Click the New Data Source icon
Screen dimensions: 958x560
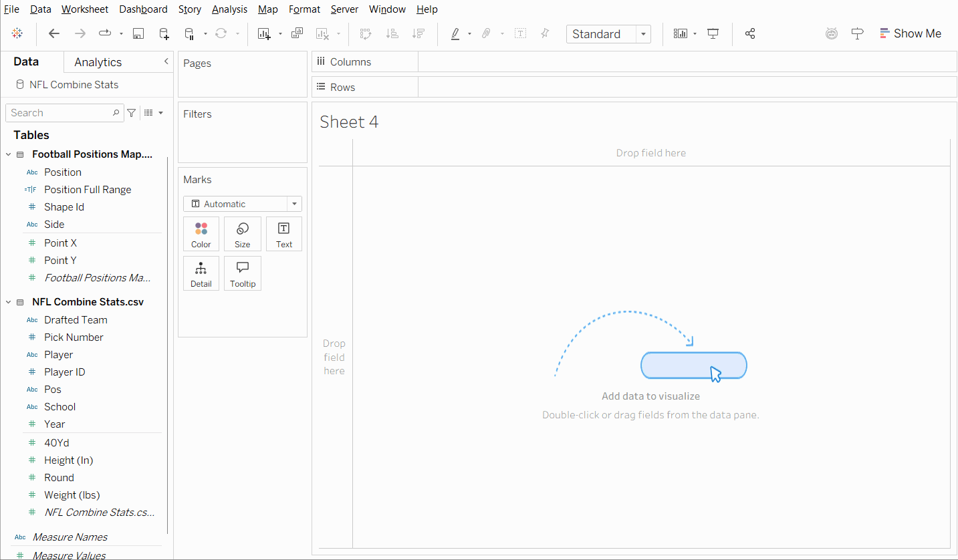click(164, 34)
